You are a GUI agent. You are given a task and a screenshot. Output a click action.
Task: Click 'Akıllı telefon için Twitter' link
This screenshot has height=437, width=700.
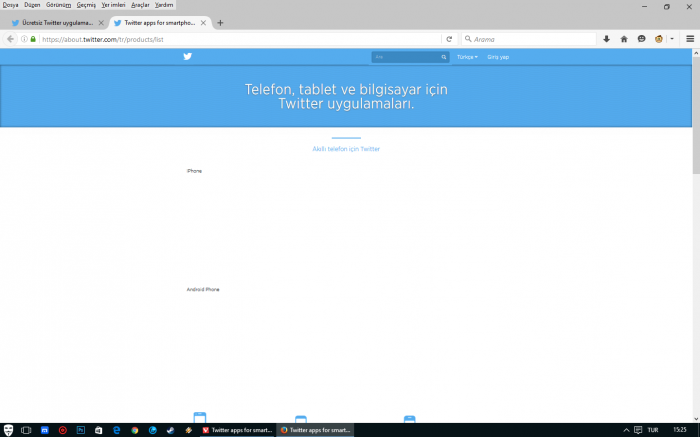click(346, 149)
